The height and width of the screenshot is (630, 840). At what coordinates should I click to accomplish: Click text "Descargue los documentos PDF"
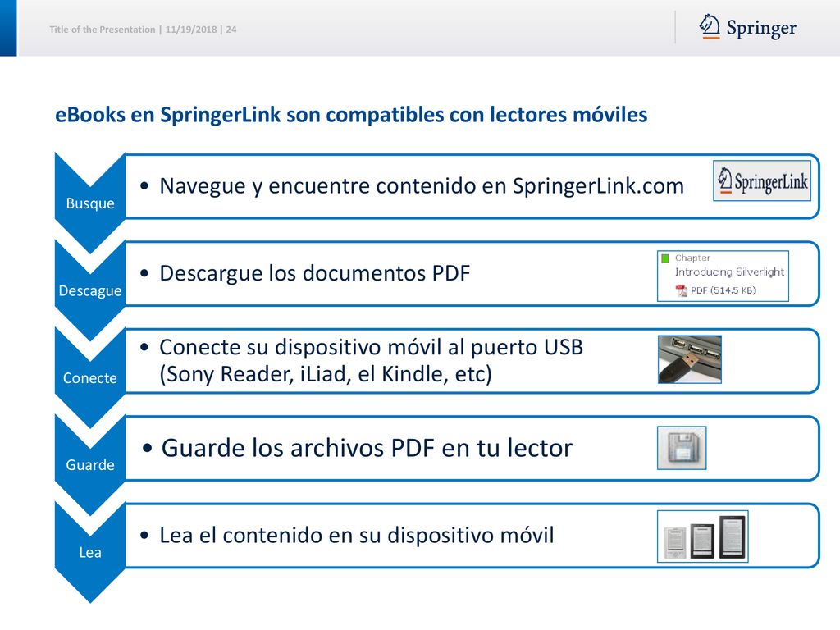tap(314, 273)
